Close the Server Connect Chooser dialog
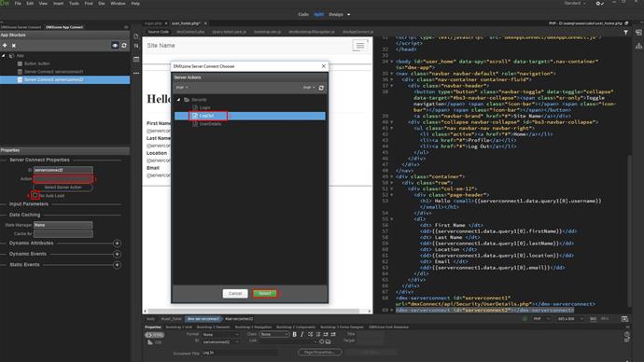The width and height of the screenshot is (644, 362). click(323, 66)
